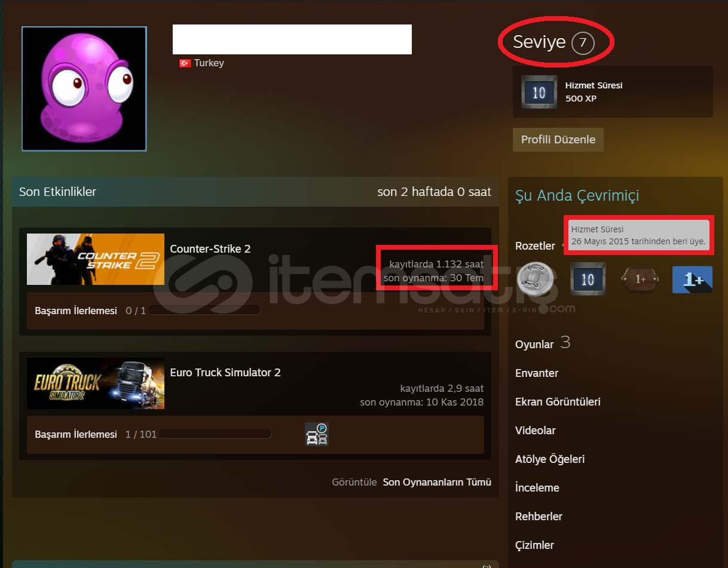Open the Oyunlar 3 games list
The height and width of the screenshot is (568, 728).
[x=543, y=343]
